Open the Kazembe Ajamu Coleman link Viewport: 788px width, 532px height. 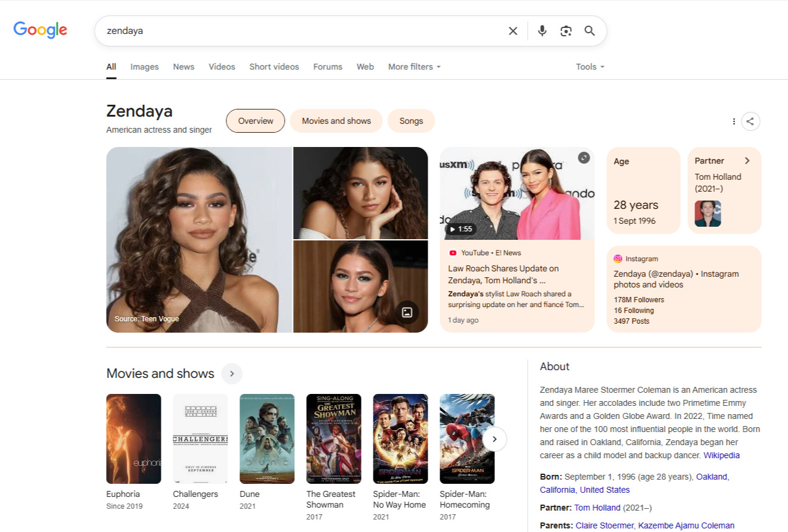687,525
